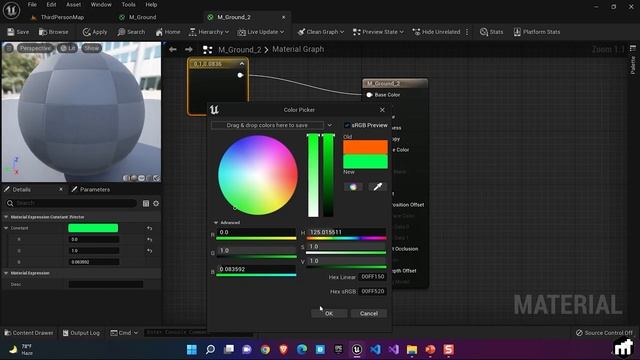Select the eyedropper tool
Viewport: 640px width, 360px height.
point(378,187)
